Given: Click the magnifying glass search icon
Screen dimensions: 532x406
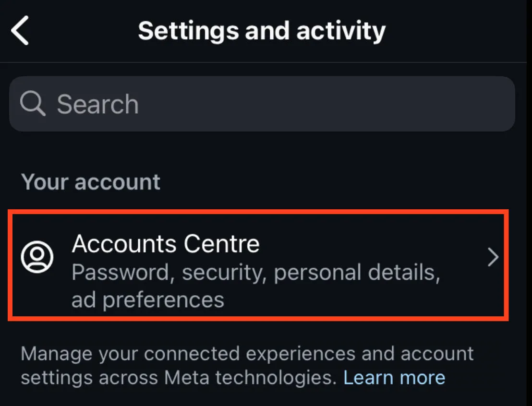Looking at the screenshot, I should (33, 104).
